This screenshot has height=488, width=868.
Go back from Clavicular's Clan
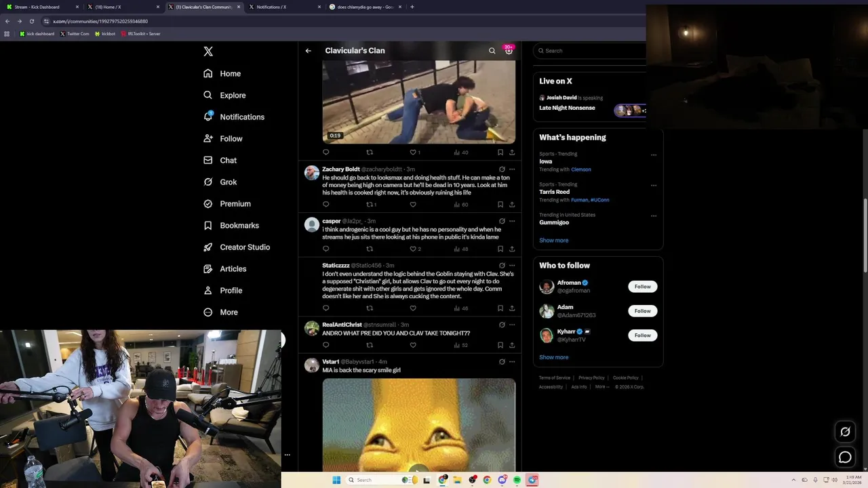[308, 51]
